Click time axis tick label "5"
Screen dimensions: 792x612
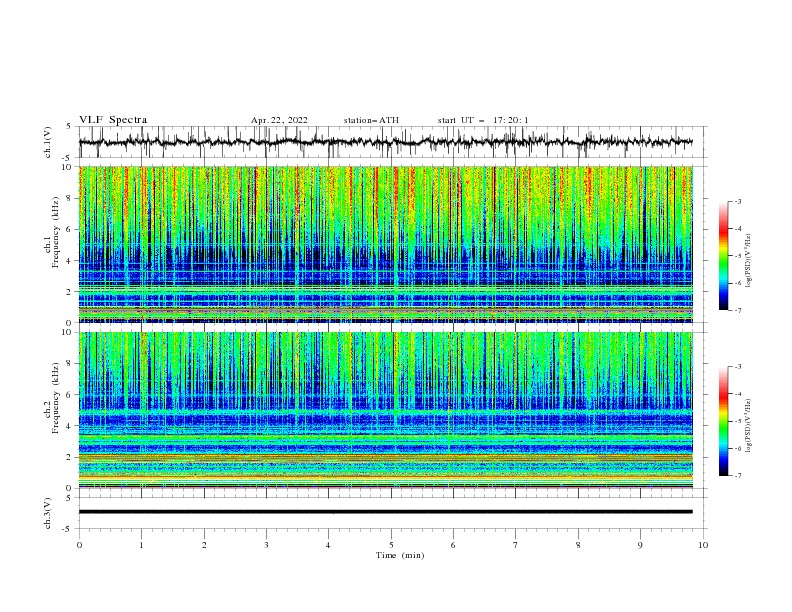tap(391, 545)
